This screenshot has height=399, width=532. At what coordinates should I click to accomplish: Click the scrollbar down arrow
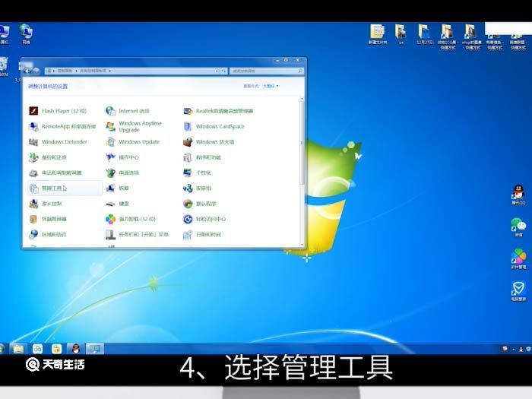(x=302, y=245)
